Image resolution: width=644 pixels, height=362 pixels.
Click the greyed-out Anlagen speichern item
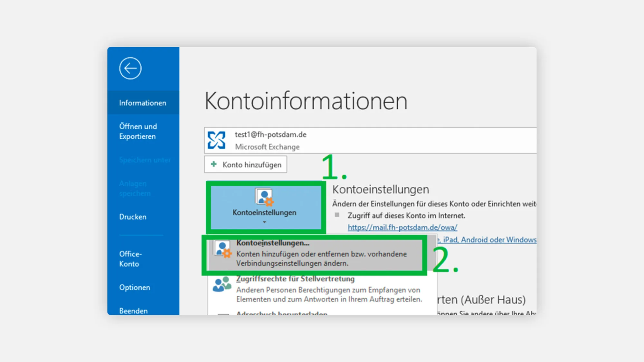click(135, 188)
